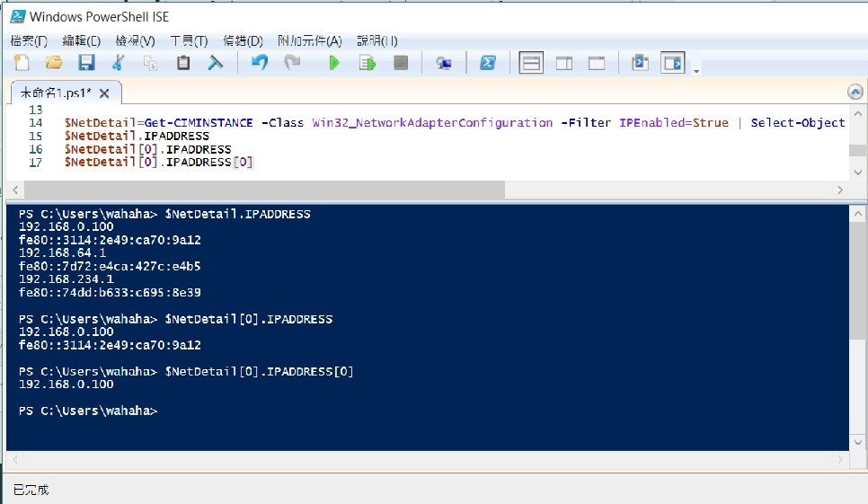
Task: Show script pane on top layout
Action: [x=531, y=63]
